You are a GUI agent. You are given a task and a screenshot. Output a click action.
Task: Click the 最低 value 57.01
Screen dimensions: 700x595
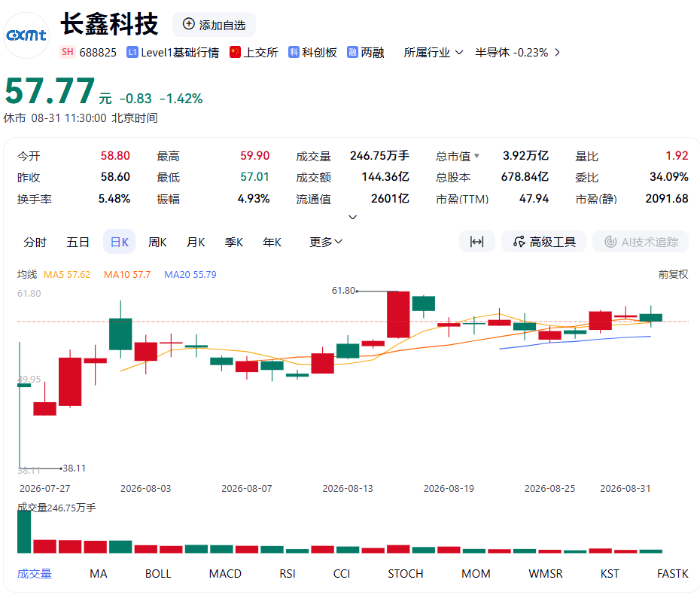click(255, 177)
